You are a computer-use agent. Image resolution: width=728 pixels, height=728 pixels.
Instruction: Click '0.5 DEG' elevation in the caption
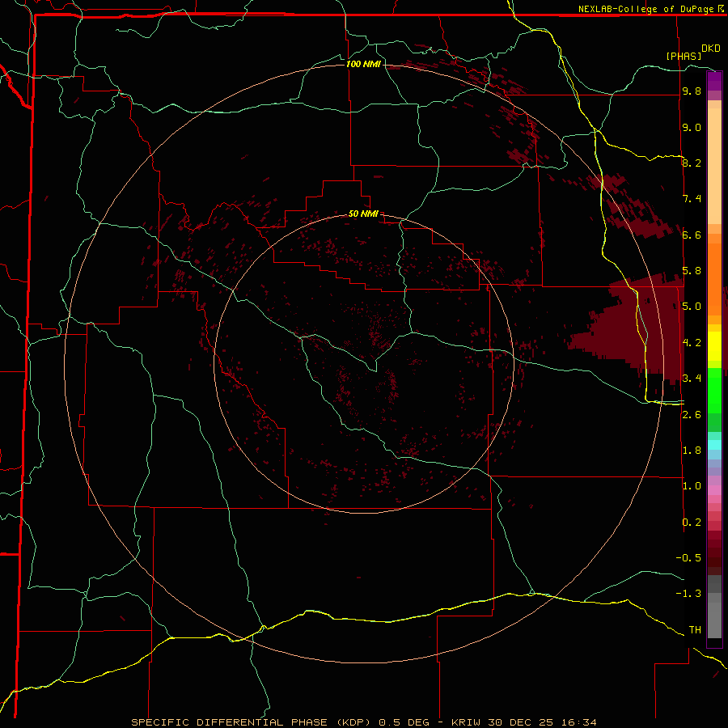[x=404, y=722]
